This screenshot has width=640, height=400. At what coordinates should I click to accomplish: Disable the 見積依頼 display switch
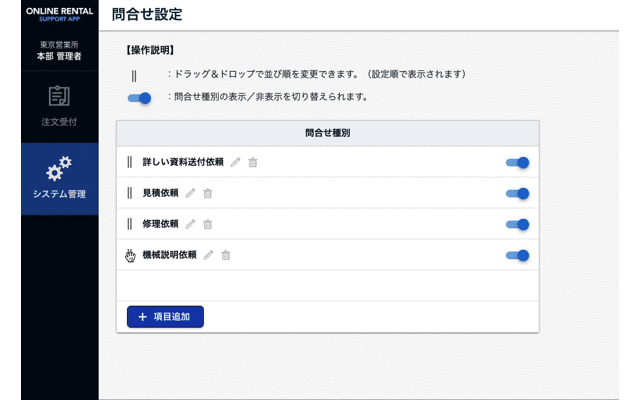pos(517,193)
